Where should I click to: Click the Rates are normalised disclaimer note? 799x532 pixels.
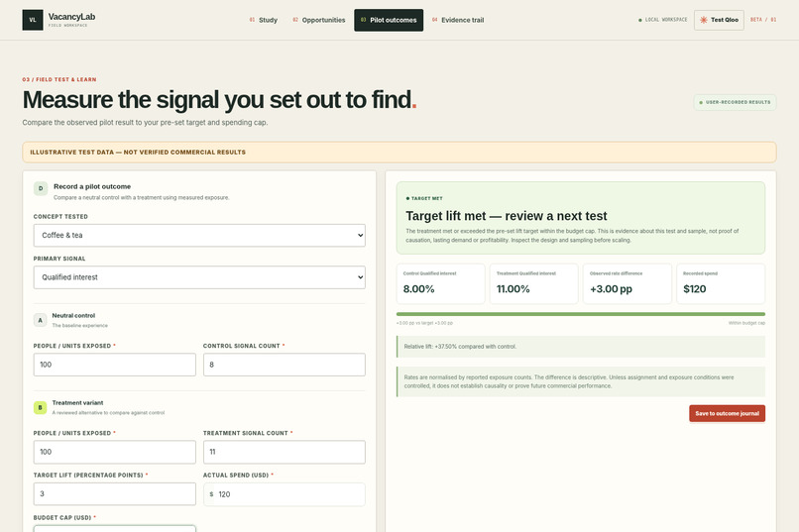[581, 381]
